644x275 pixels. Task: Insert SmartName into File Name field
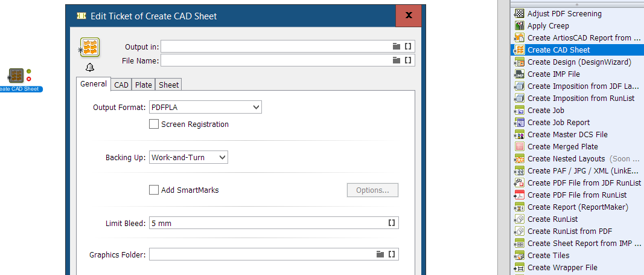tap(408, 60)
